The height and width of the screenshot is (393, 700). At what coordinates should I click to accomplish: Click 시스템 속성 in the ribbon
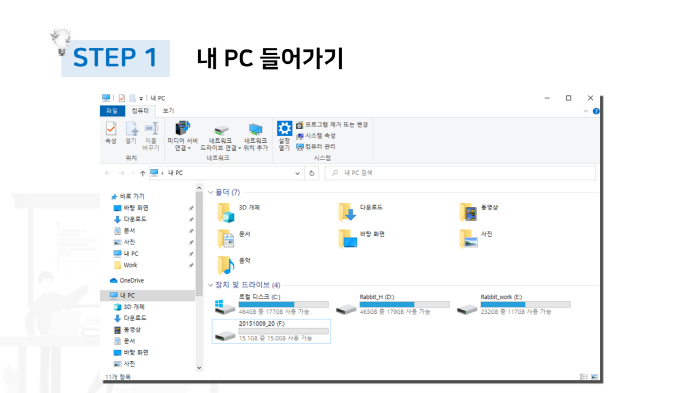(x=316, y=136)
